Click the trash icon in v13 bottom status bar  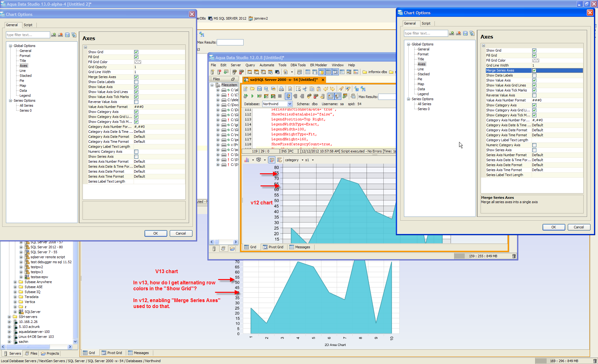pyautogui.click(x=595, y=361)
